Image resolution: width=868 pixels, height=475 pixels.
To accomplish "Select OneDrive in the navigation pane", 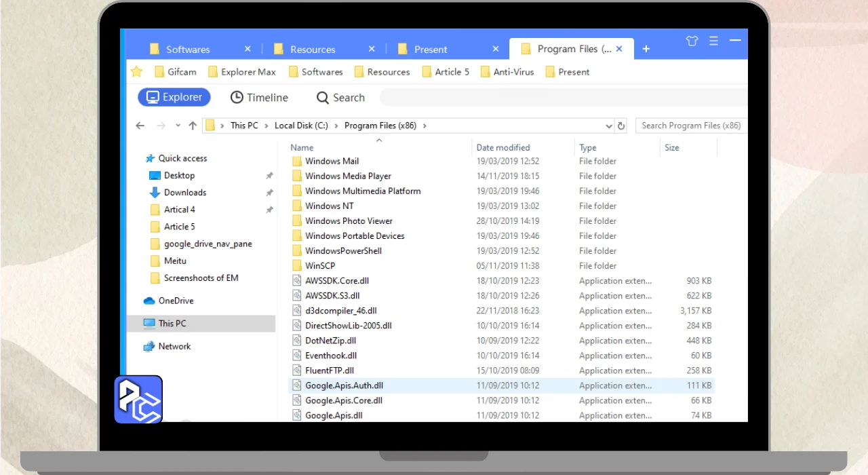I will tap(176, 301).
